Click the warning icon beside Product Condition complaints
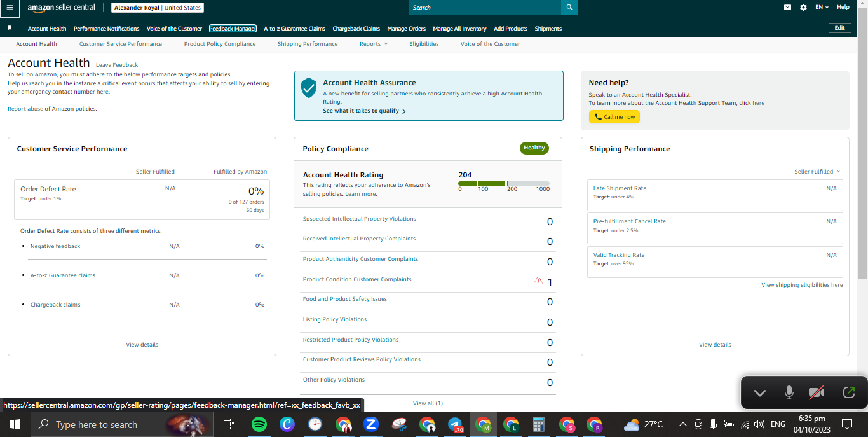 pos(538,281)
